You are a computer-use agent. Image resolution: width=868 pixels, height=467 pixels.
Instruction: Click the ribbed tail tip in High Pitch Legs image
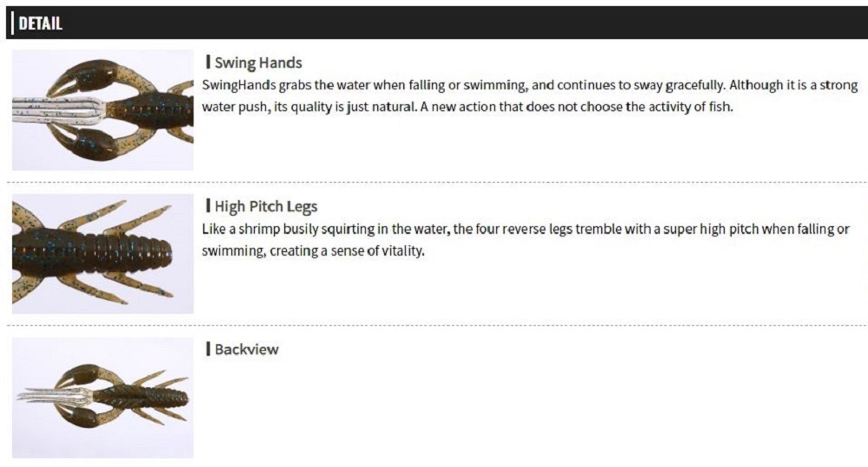(x=163, y=253)
